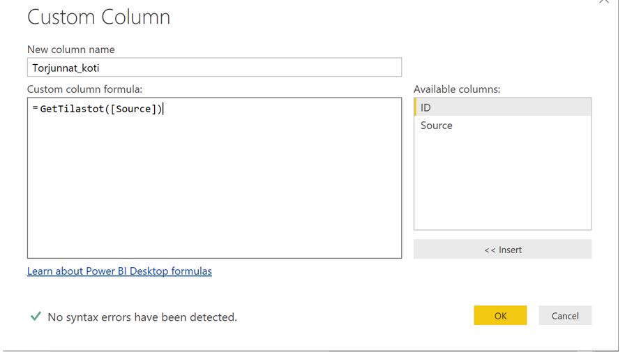The height and width of the screenshot is (364, 625).
Task: Click the Torjunnat_koti text in name field
Action: coord(65,68)
